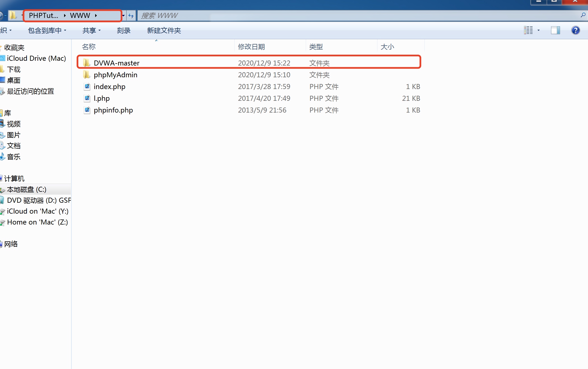
Task: Toggle the preview pane icon
Action: (555, 30)
